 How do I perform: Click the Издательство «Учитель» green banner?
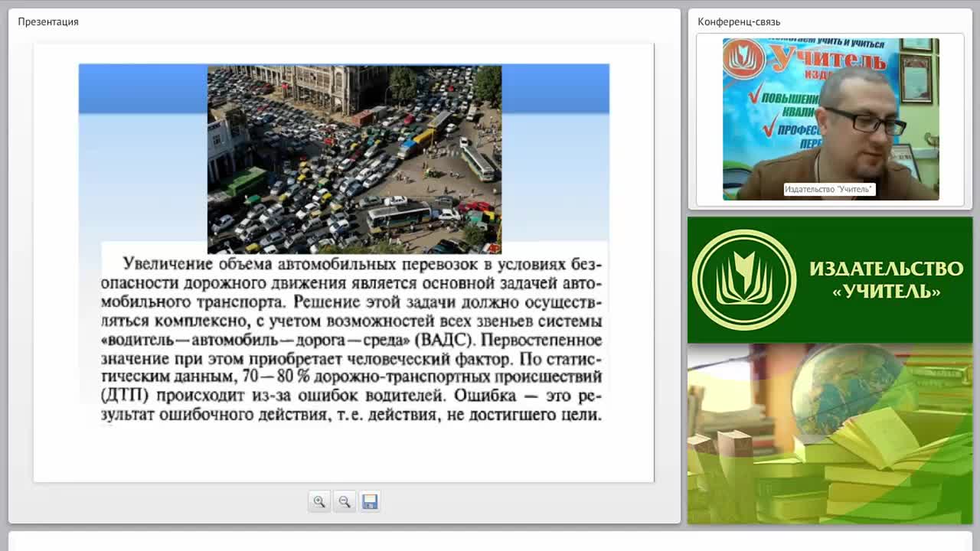click(x=830, y=280)
